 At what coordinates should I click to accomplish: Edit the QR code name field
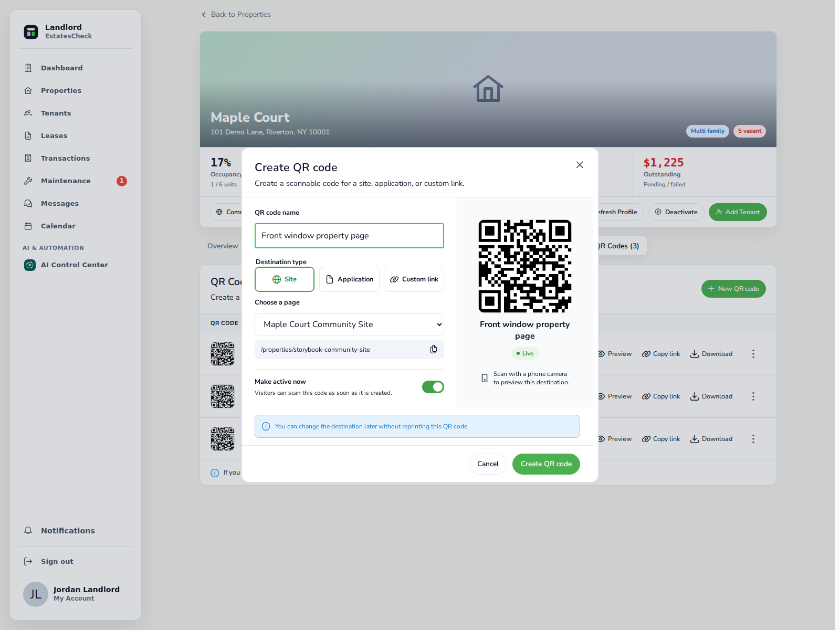coord(349,236)
